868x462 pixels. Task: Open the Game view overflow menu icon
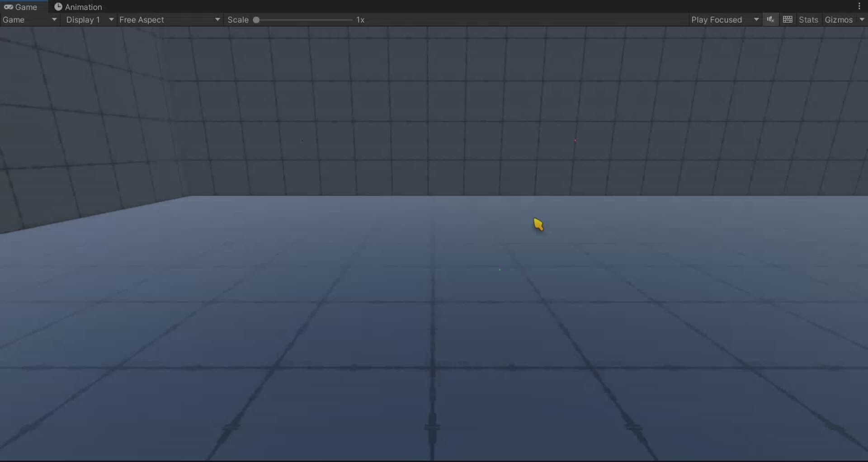(859, 6)
